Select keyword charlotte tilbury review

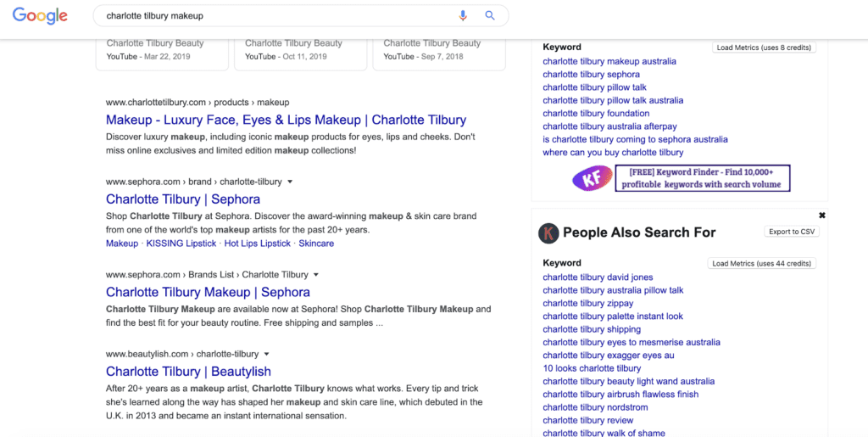click(588, 420)
